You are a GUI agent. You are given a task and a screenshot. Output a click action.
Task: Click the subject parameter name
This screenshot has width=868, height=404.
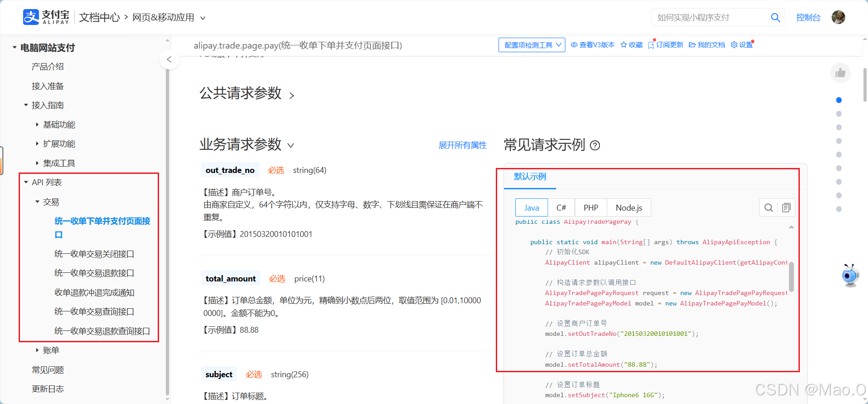click(x=219, y=374)
